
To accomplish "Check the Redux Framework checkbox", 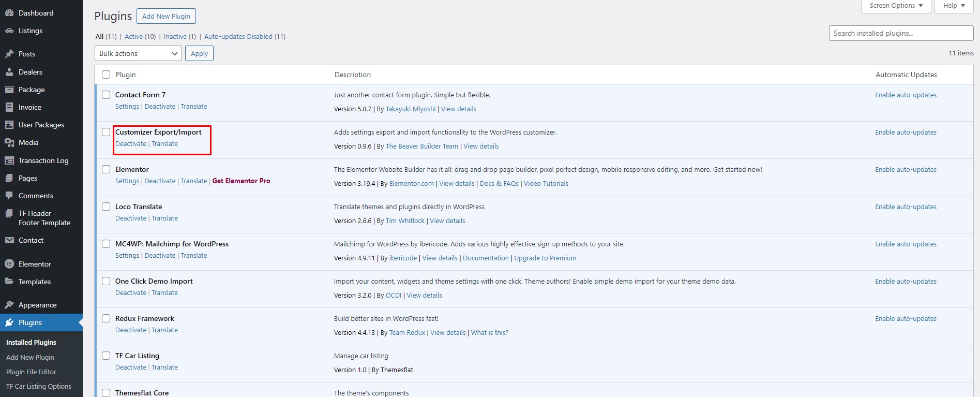I will point(106,318).
